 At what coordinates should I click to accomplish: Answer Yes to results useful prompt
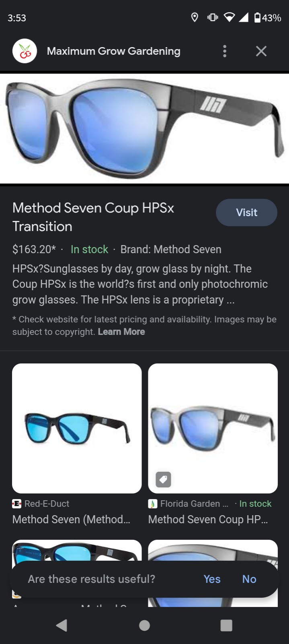pos(212,579)
